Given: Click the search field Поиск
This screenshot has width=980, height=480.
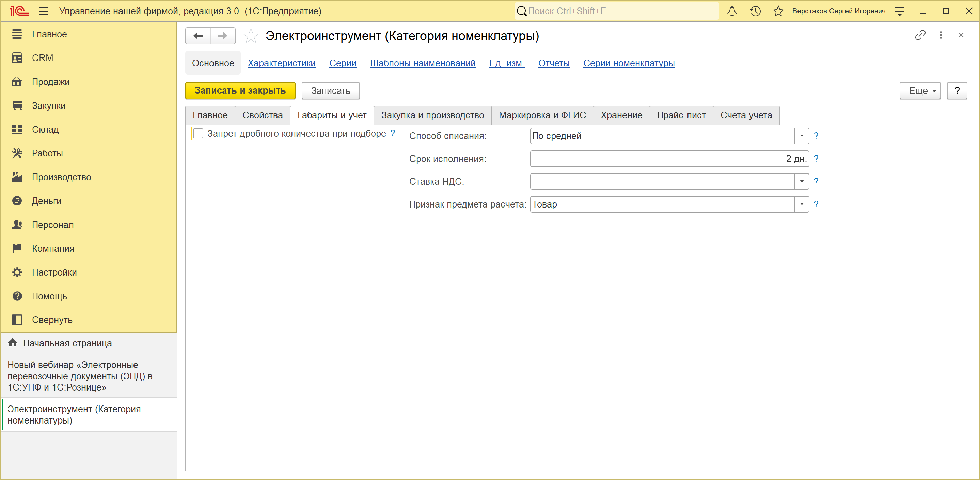Looking at the screenshot, I should (x=617, y=11).
